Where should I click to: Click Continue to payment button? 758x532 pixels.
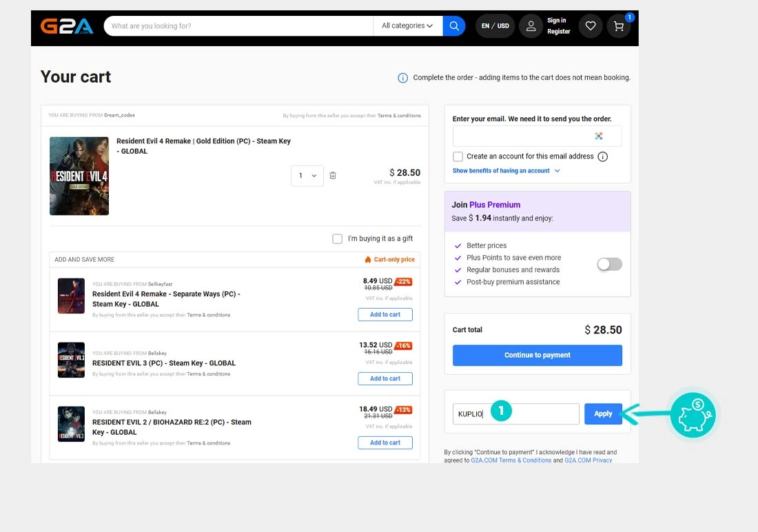pyautogui.click(x=537, y=356)
